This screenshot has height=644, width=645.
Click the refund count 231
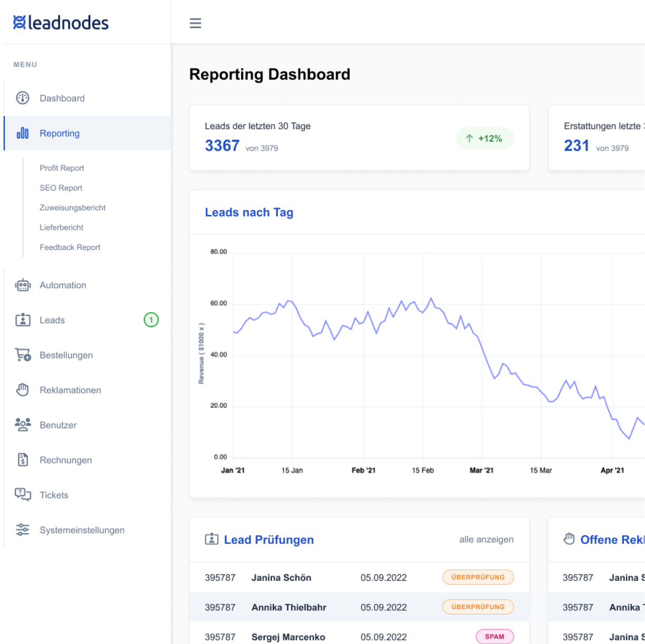click(x=576, y=145)
